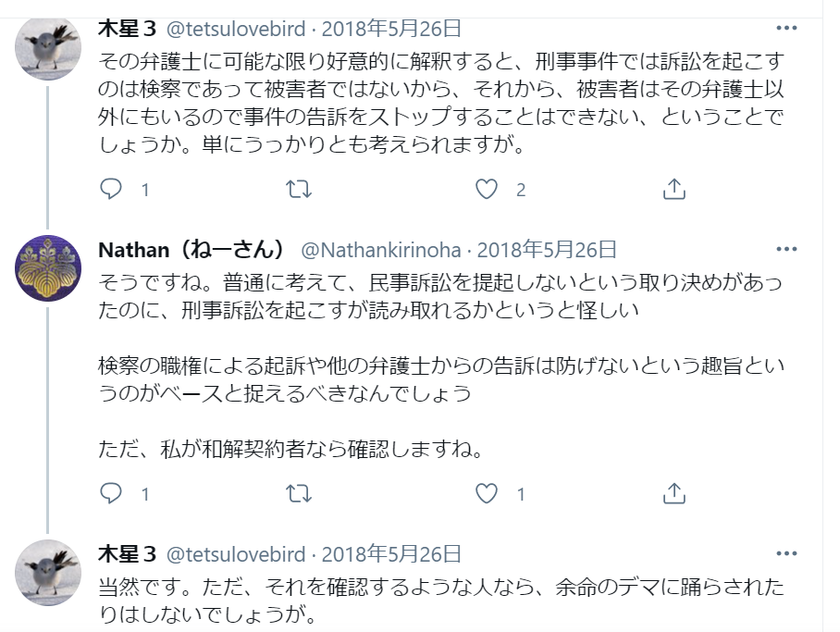Open more options on last 木星3 tweet
The image size is (840, 632).
pyautogui.click(x=786, y=553)
